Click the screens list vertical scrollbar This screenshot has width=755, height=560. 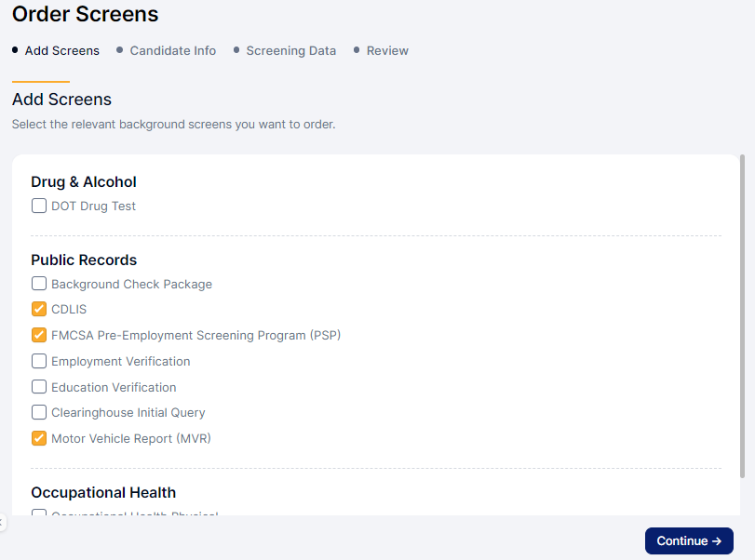742,316
